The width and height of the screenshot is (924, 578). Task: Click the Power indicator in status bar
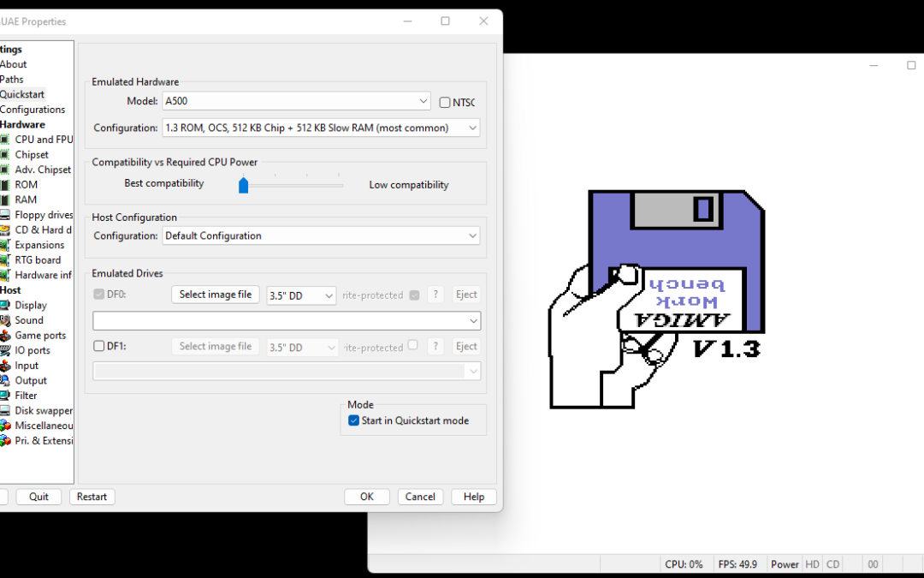(785, 564)
